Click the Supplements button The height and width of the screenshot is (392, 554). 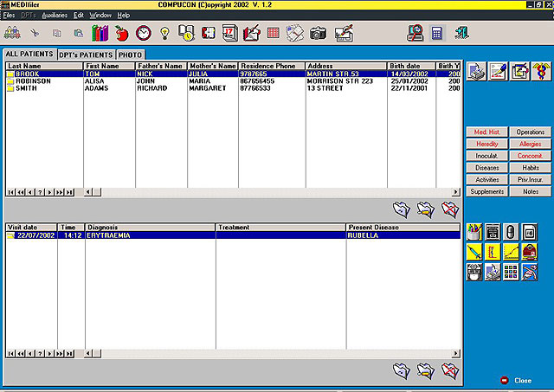tap(486, 191)
